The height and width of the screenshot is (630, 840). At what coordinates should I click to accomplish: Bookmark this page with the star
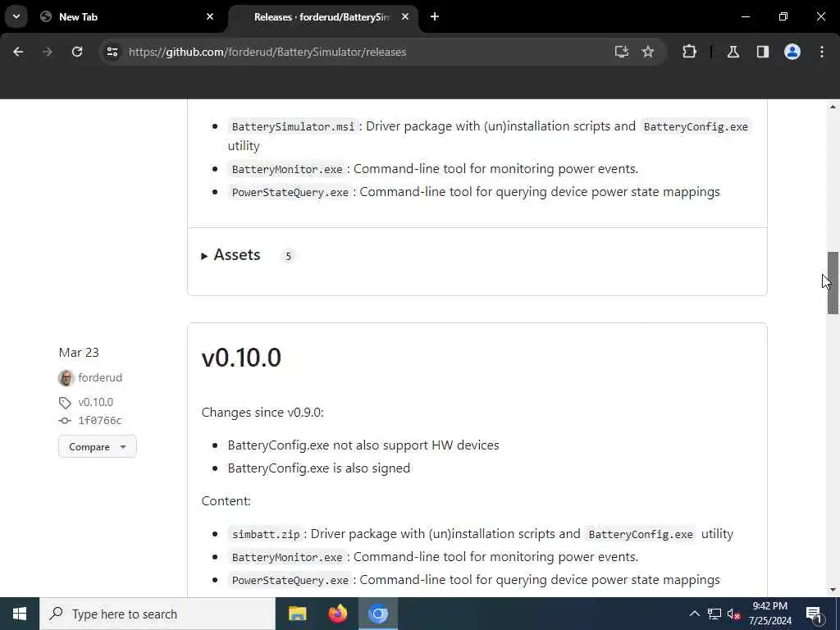[648, 52]
